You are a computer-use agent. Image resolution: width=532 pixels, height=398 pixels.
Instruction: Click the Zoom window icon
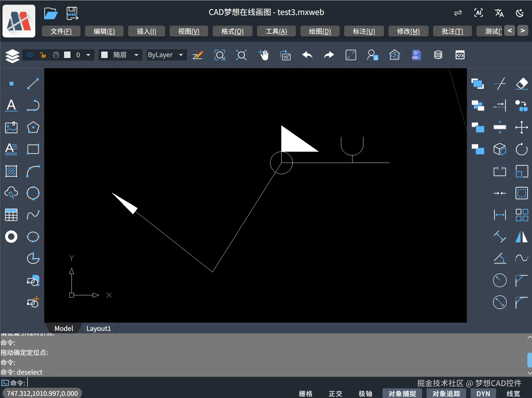tap(220, 55)
